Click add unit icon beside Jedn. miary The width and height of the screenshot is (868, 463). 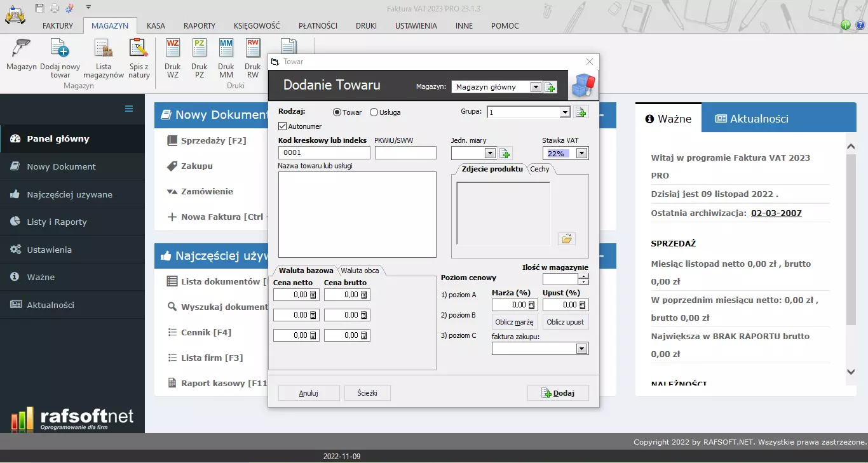505,153
